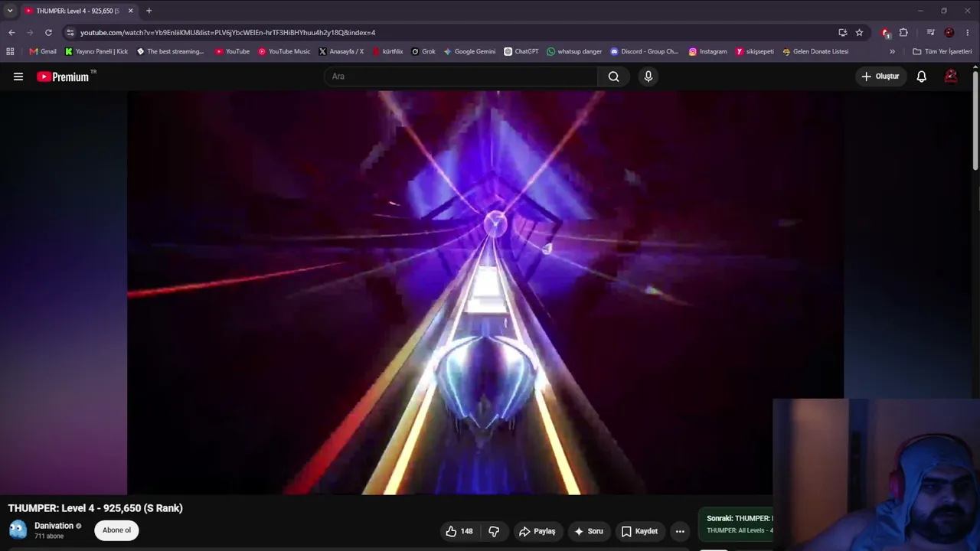
Task: Expand hidden bookmarks chevron
Action: coord(892,51)
